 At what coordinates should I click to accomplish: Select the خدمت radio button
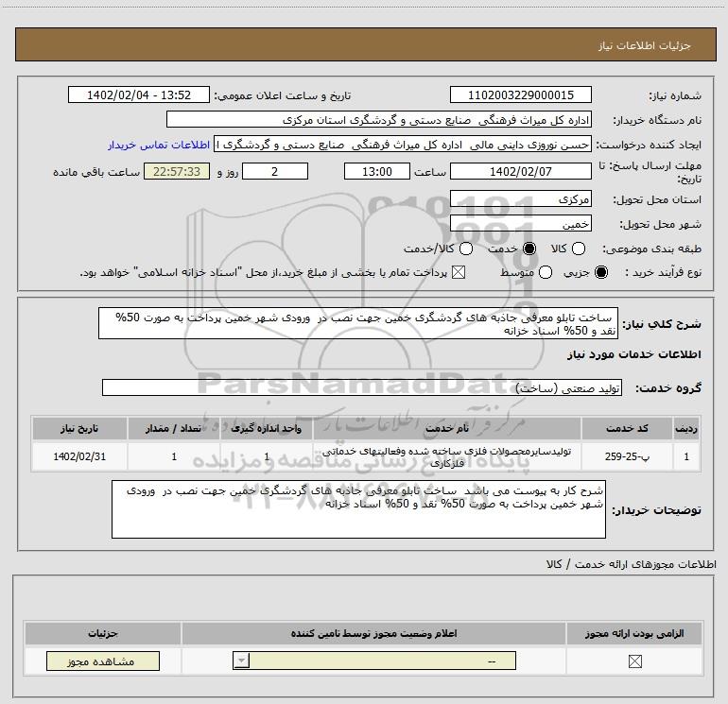[x=529, y=249]
